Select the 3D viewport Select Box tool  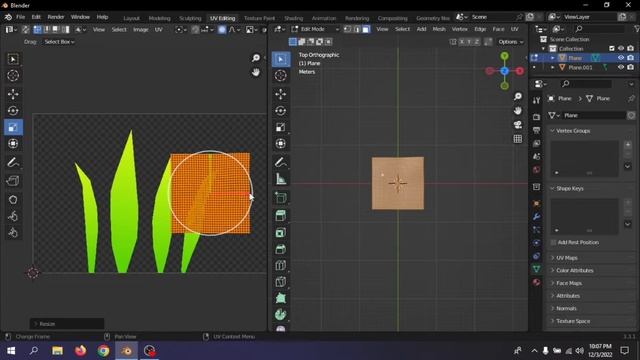(281, 59)
